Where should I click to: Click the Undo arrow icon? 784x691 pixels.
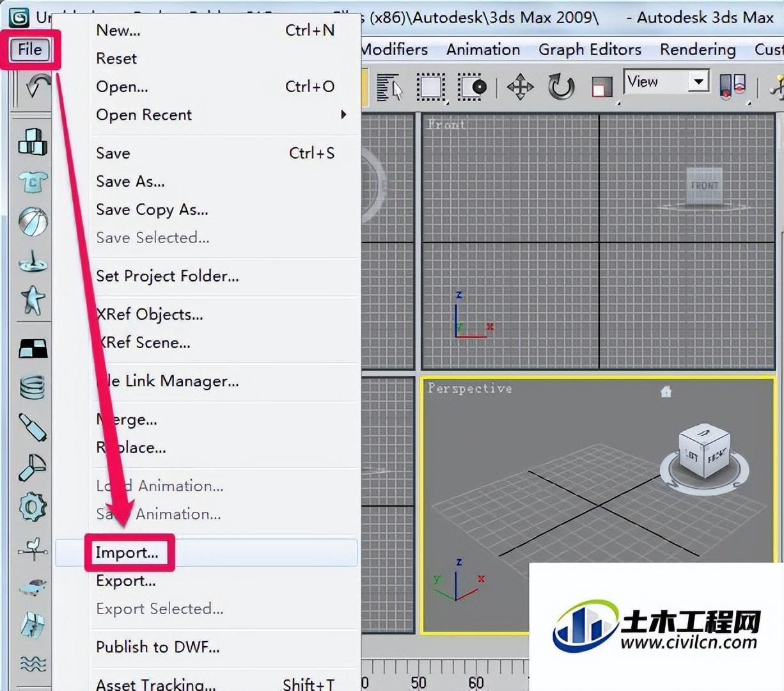38,86
